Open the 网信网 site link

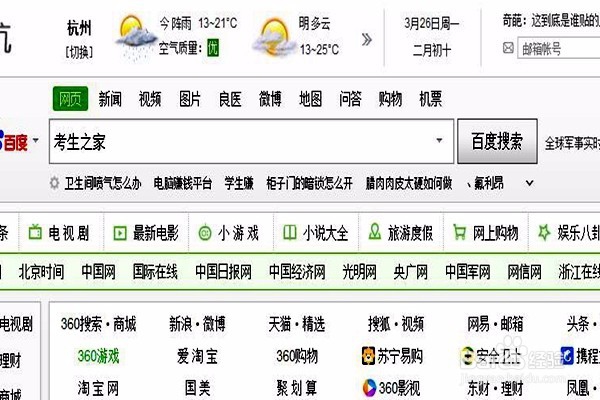point(524,272)
